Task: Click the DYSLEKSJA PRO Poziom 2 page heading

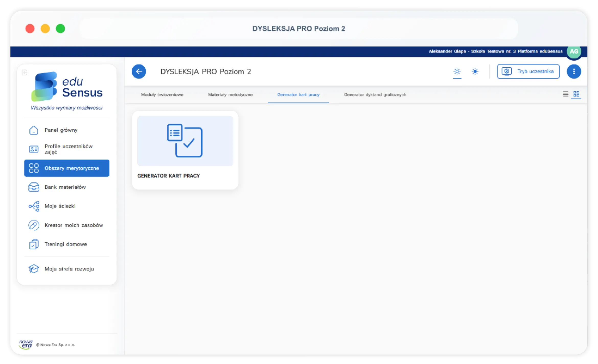Action: click(206, 72)
